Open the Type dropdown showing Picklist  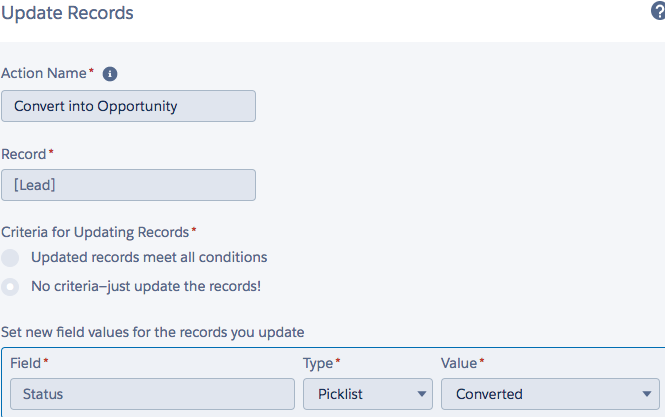point(367,394)
